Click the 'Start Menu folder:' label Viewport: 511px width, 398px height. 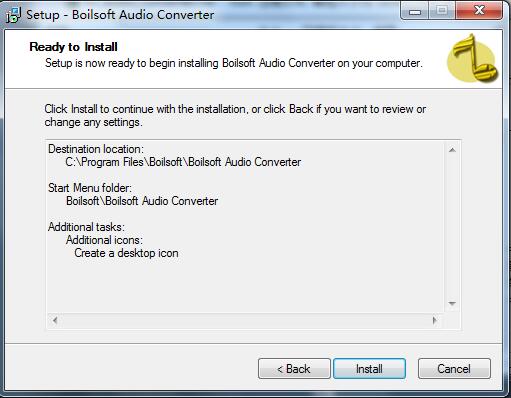(x=90, y=188)
